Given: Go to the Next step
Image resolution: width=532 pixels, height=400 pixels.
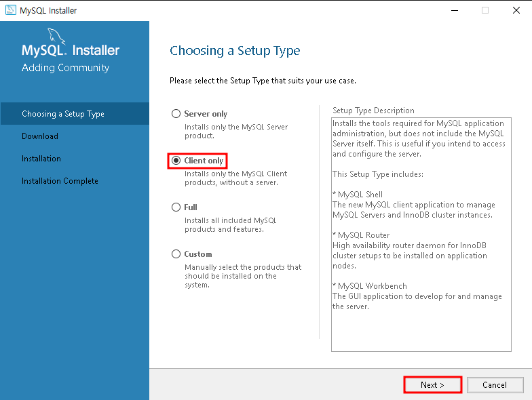Looking at the screenshot, I should pyautogui.click(x=433, y=385).
